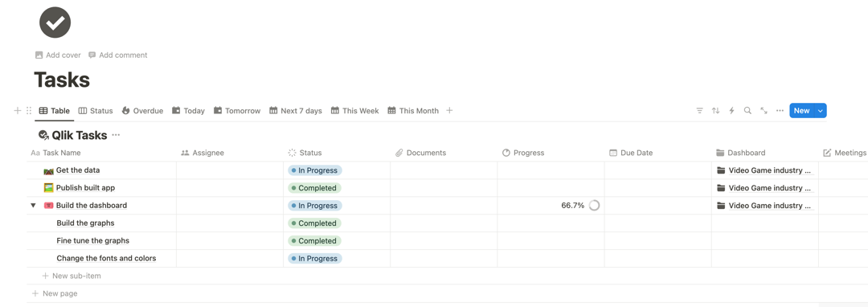This screenshot has height=307, width=868.
Task: Add a row via New sub-item
Action: 72,276
